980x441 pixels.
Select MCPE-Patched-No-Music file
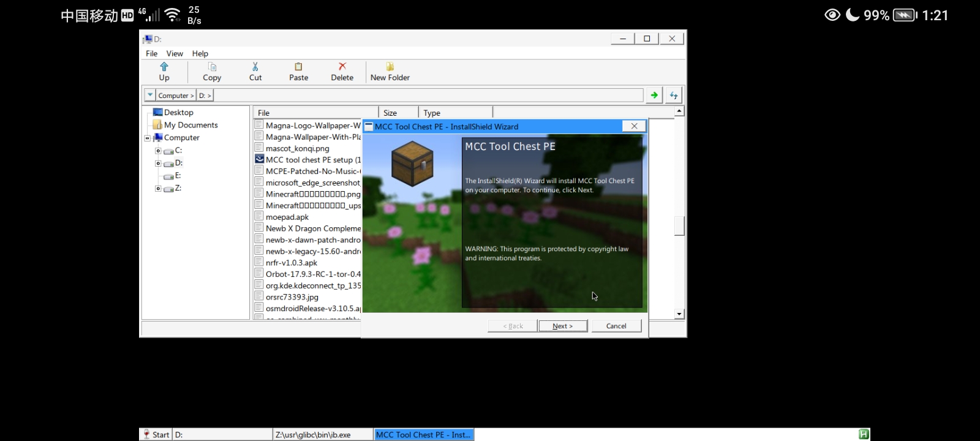click(x=308, y=171)
